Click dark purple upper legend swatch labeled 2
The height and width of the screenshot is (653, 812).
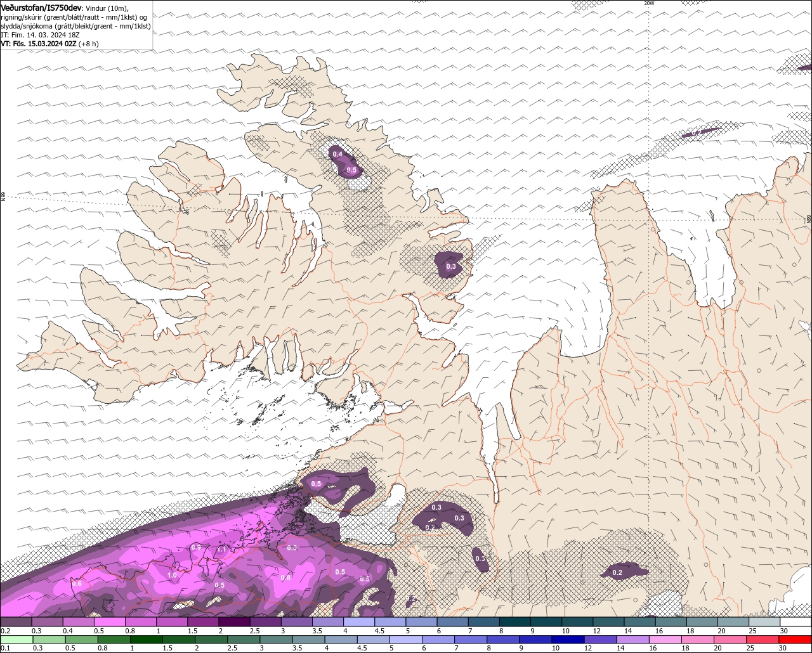pyautogui.click(x=234, y=622)
